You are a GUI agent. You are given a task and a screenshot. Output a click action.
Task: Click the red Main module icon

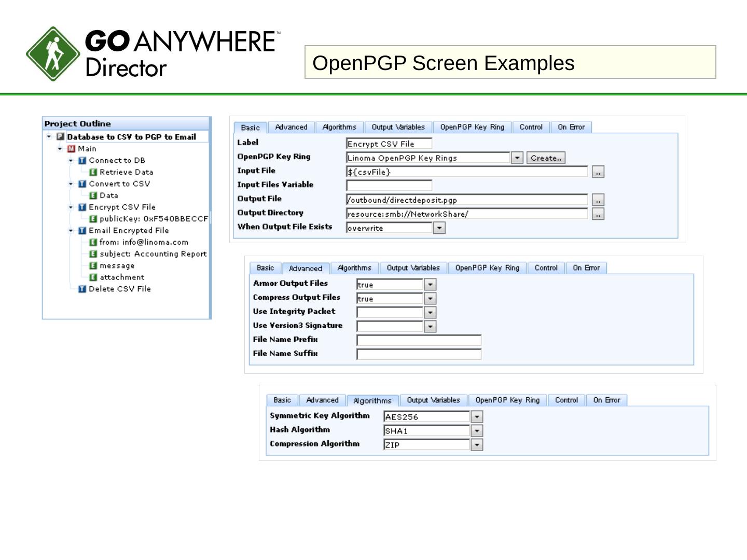[x=72, y=149]
